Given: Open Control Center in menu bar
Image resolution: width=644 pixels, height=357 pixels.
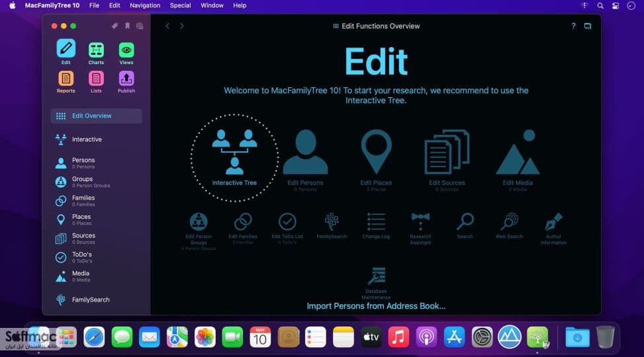Looking at the screenshot, I should (616, 6).
